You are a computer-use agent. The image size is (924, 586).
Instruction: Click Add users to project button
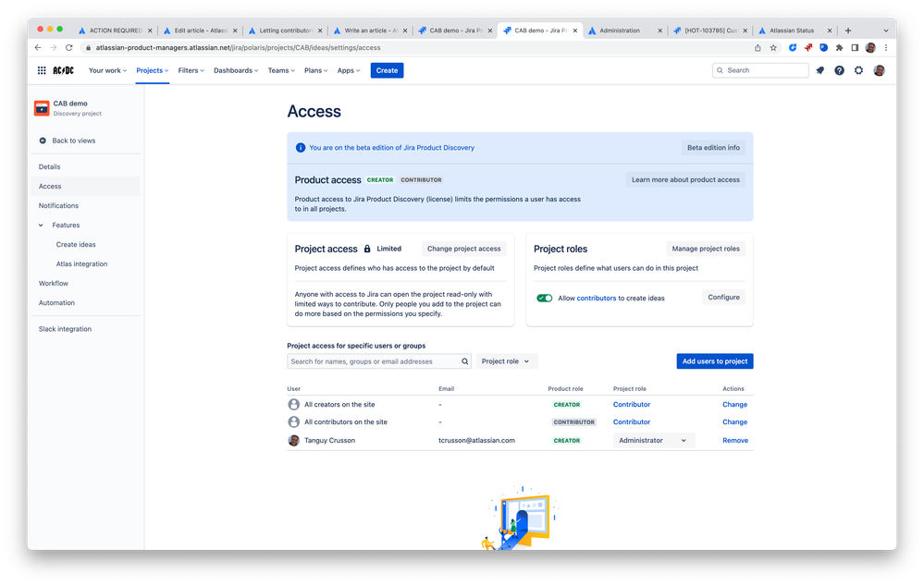click(715, 361)
